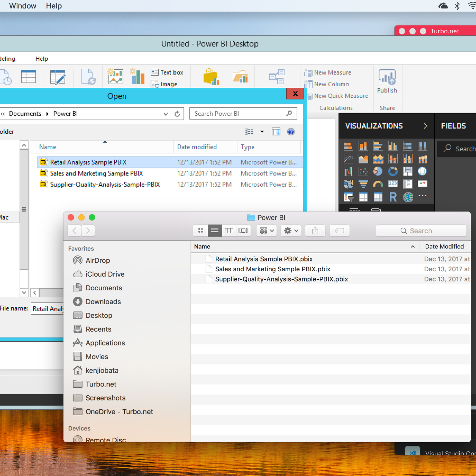The height and width of the screenshot is (476, 476).
Task: Select the clustered column chart visualization
Action: [x=393, y=146]
